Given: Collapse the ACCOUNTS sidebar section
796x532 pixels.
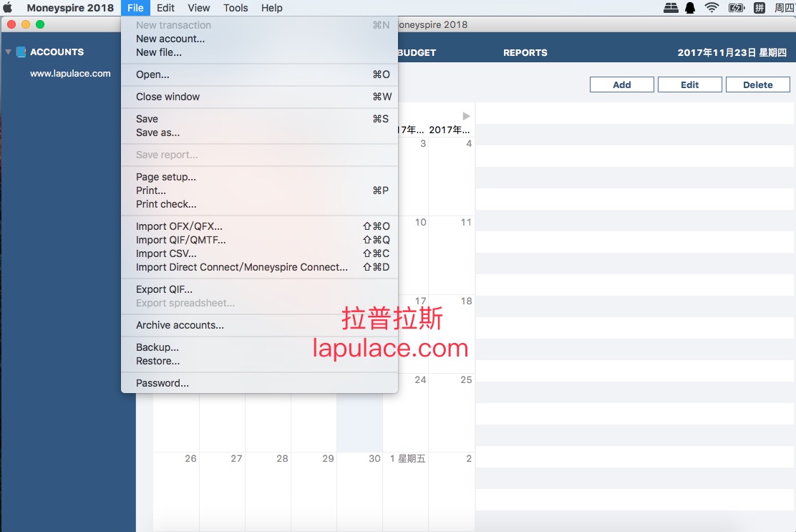Looking at the screenshot, I should point(8,52).
